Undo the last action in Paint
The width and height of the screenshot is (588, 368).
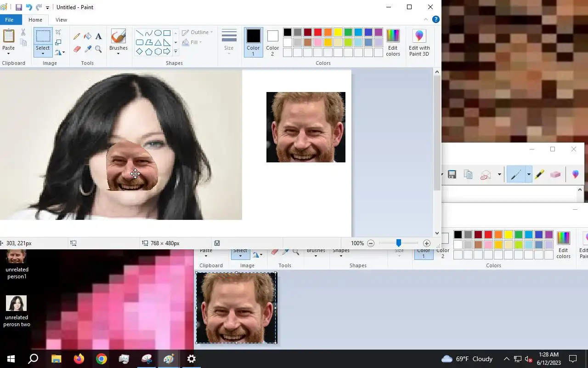29,7
